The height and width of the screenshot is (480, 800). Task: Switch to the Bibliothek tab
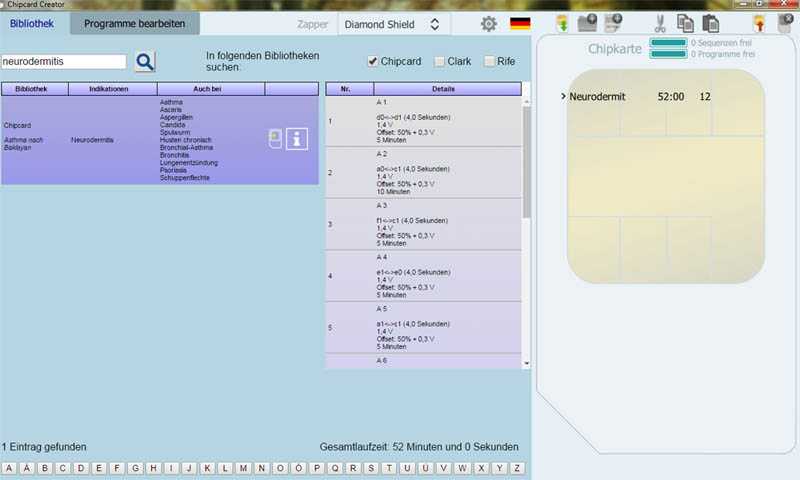coord(32,22)
